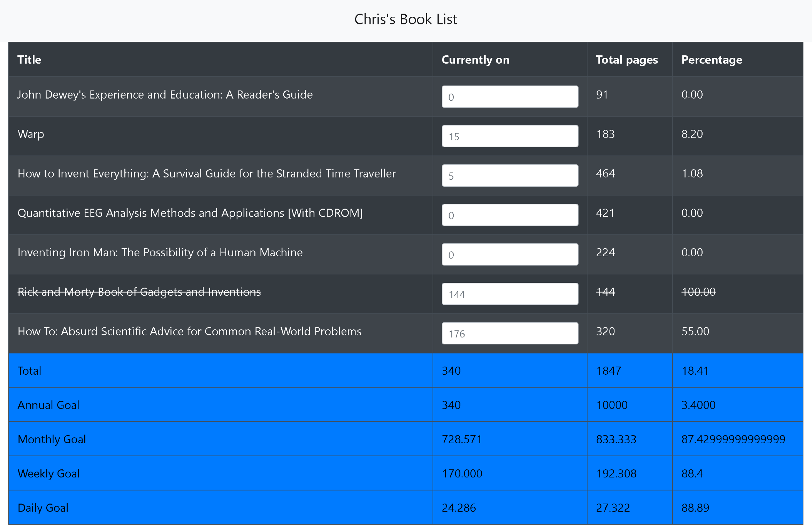Click the total pages value 183

pos(605,134)
